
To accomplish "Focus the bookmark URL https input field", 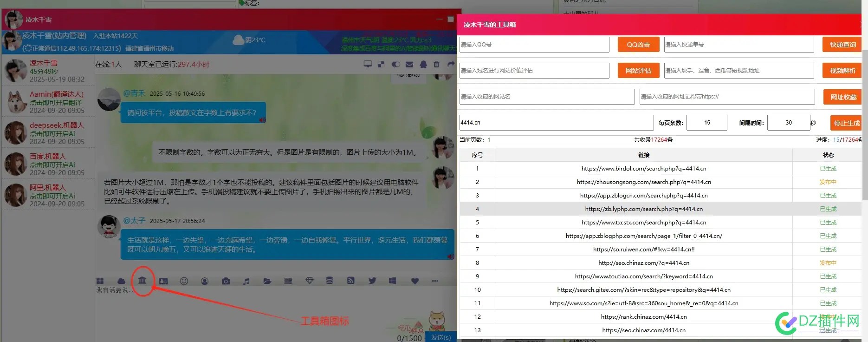I will tap(727, 97).
